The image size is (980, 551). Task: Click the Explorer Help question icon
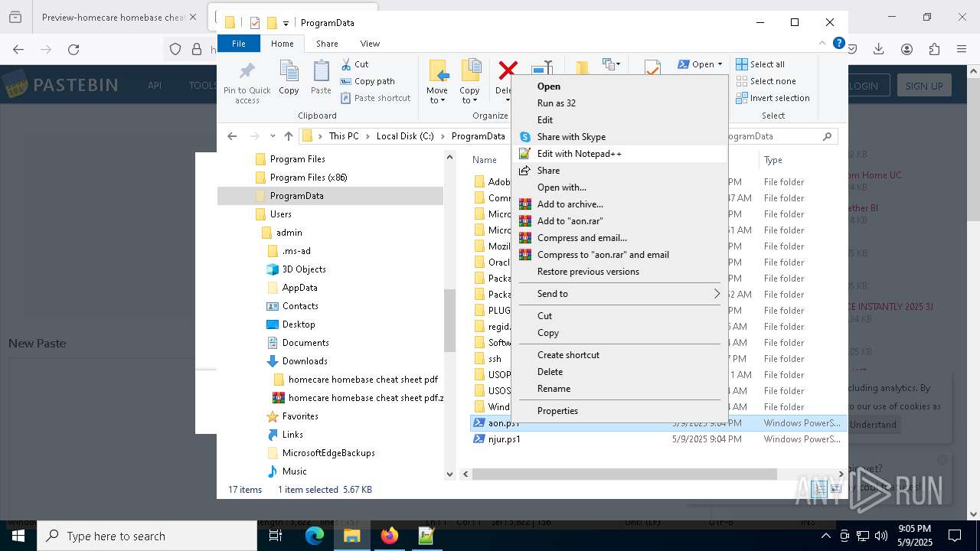pyautogui.click(x=839, y=43)
